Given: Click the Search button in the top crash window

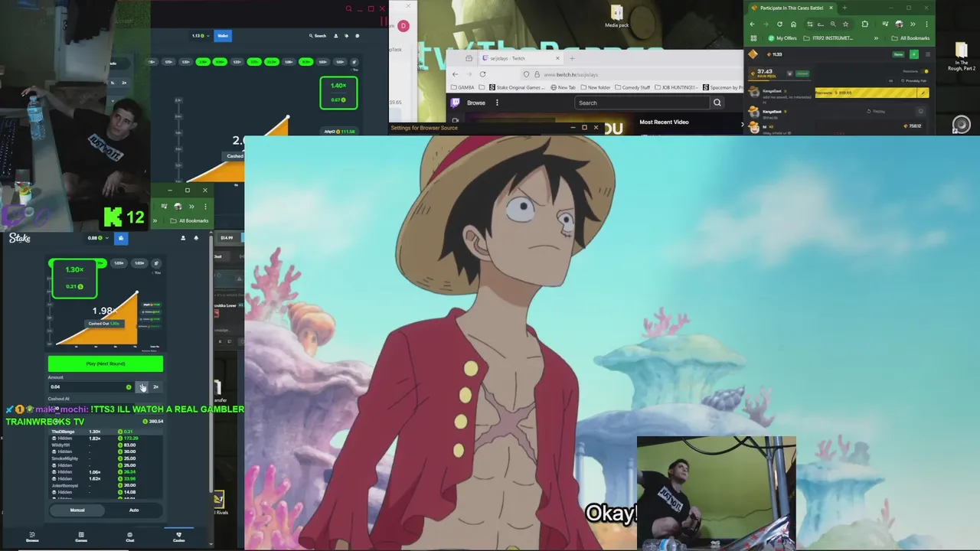Looking at the screenshot, I should 318,35.
